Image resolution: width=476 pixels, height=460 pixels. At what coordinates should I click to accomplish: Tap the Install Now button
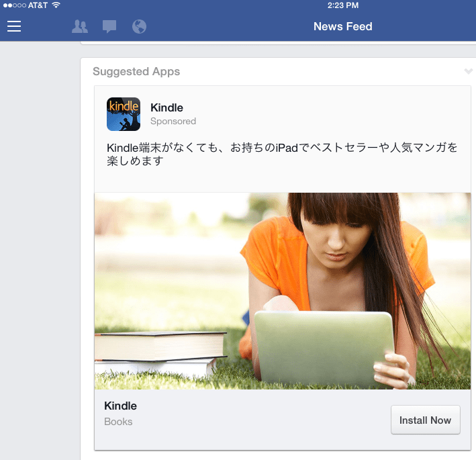[425, 420]
